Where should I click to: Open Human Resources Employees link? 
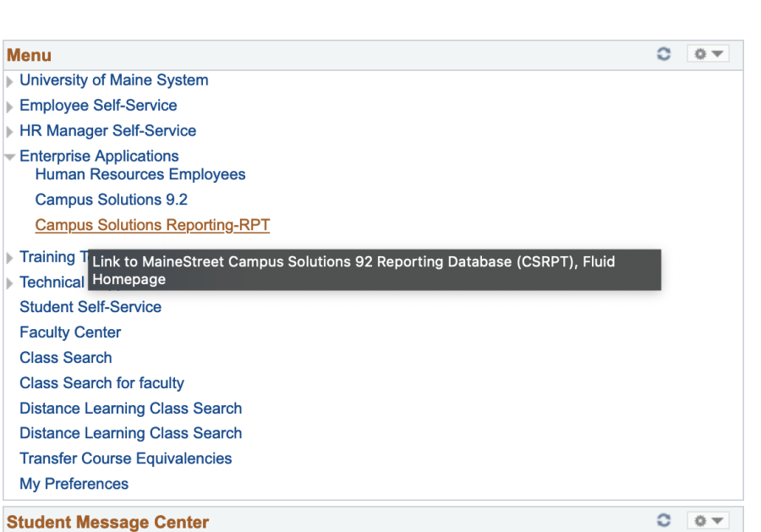(140, 174)
